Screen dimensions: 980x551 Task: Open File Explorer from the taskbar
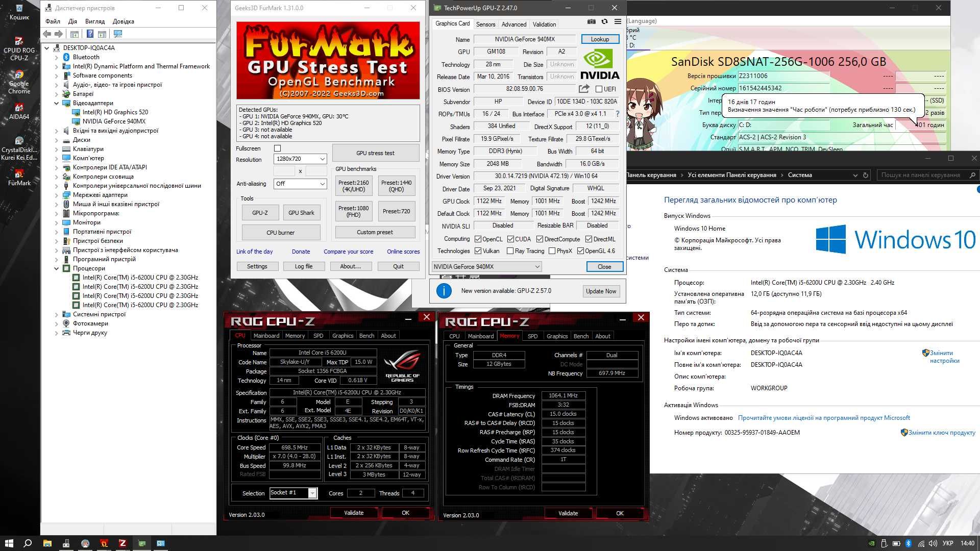[x=47, y=543]
